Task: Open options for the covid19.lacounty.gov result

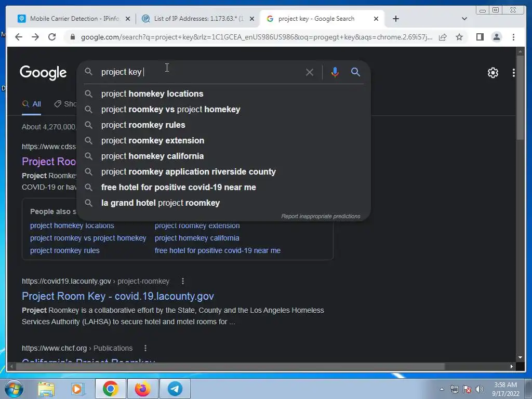Action: tap(183, 281)
